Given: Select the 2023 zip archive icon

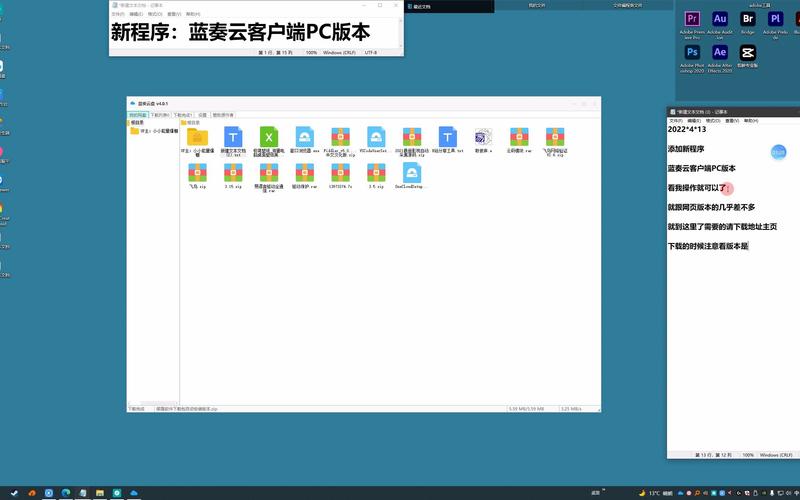Looking at the screenshot, I should [412, 137].
